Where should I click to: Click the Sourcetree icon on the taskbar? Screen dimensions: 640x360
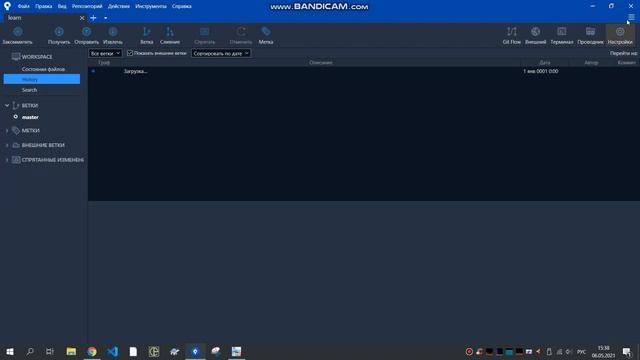195,351
